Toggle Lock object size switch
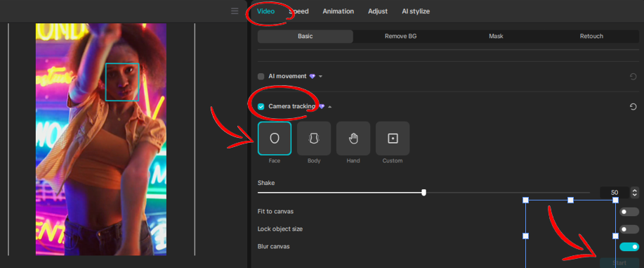Screen dimensions: 644x268 click(629, 229)
